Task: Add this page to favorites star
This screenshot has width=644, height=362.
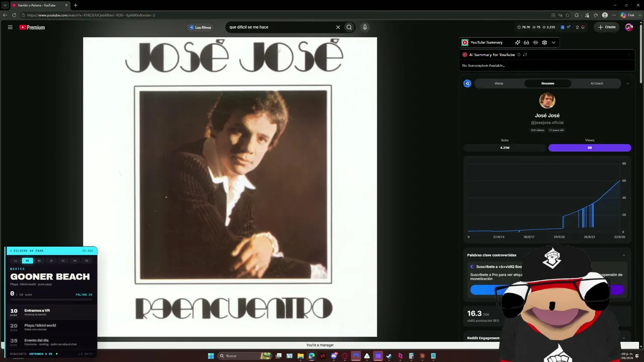Action: click(x=568, y=15)
